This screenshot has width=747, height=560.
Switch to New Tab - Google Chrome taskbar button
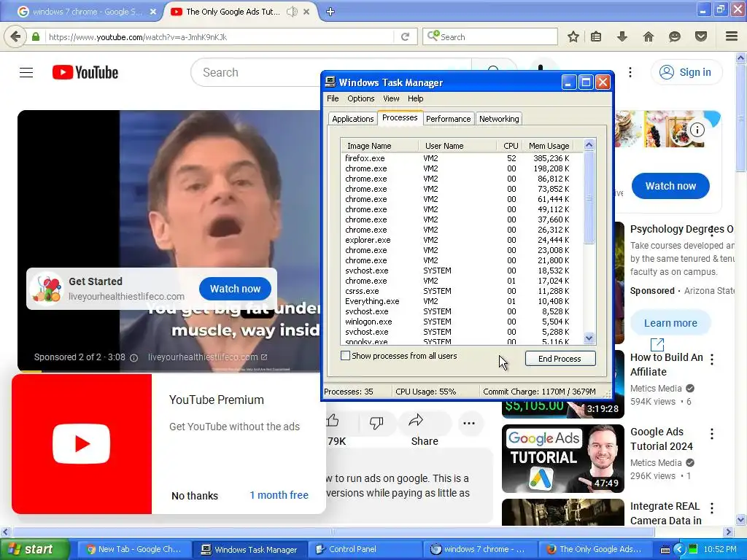(x=133, y=549)
